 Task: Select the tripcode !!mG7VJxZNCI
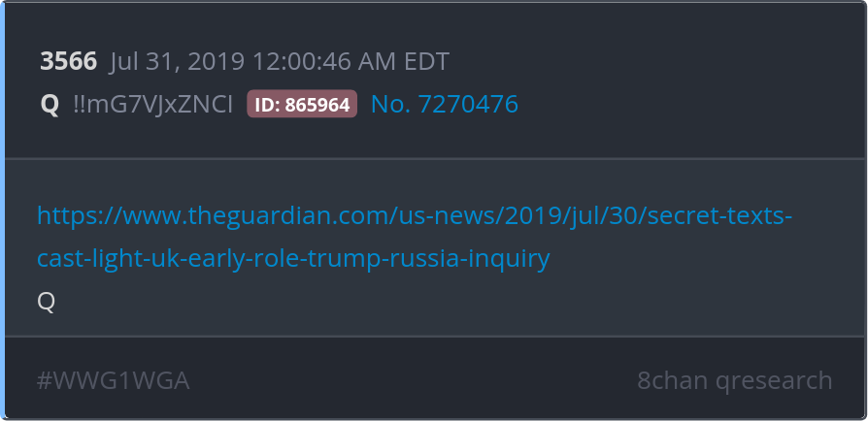point(153,105)
